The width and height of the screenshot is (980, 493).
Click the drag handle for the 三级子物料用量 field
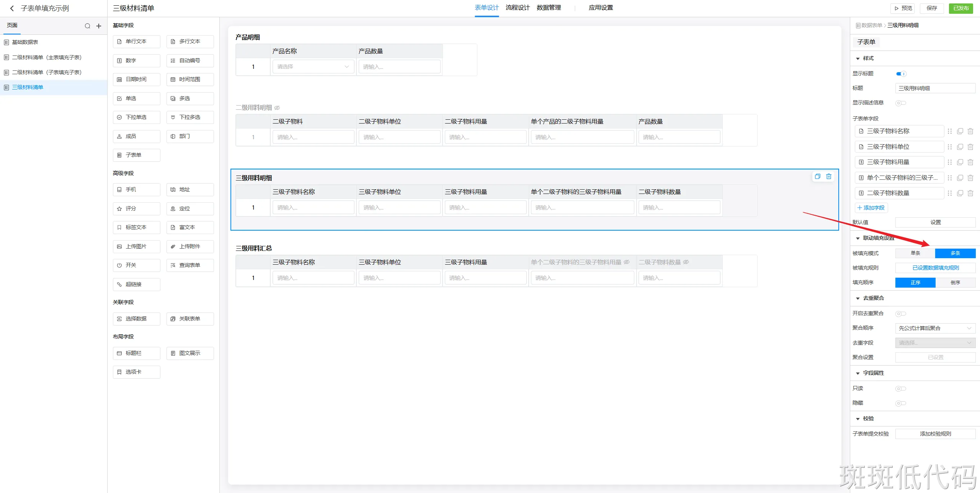point(950,162)
